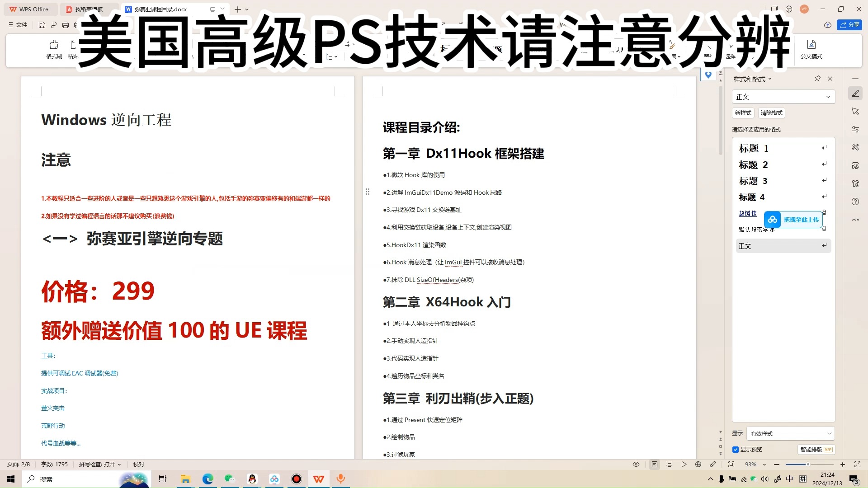Open the sliders settings icon in right sidebar

[x=855, y=129]
